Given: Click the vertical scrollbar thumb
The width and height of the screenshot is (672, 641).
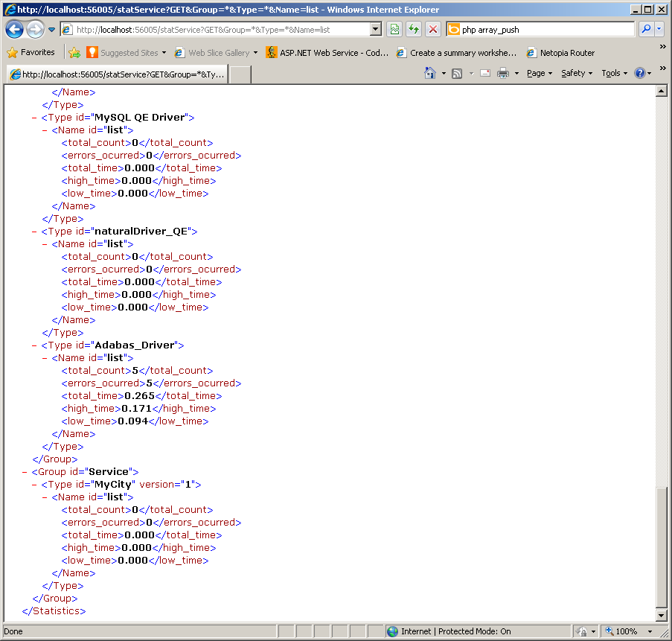Looking at the screenshot, I should click(x=662, y=547).
